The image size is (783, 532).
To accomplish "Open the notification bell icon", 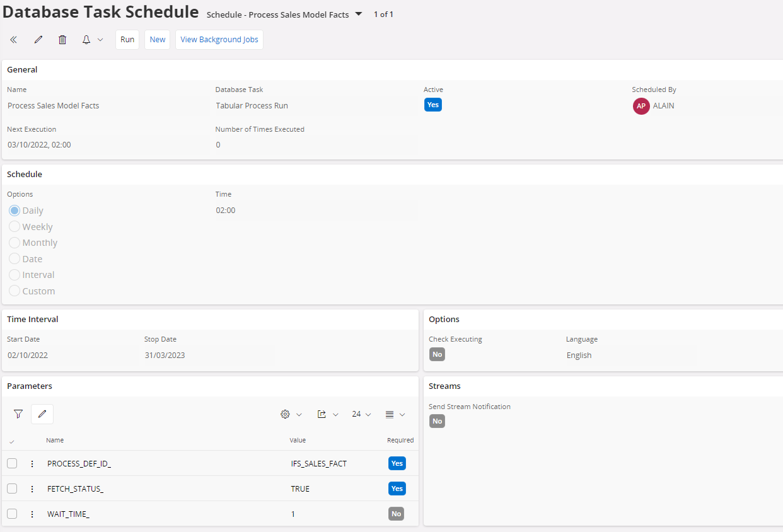I will [86, 39].
